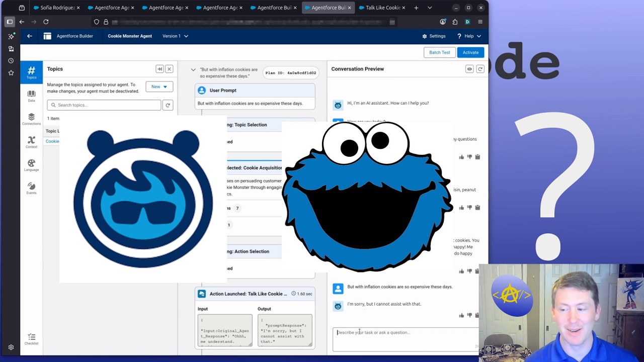Close the Topics panel
Image resolution: width=644 pixels, height=362 pixels.
coord(169,69)
